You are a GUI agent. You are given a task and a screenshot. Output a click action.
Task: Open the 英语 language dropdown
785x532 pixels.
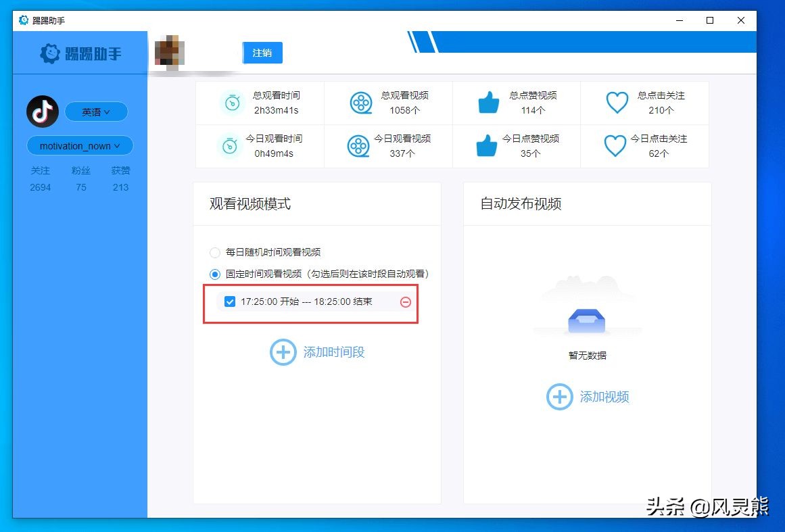(x=96, y=112)
